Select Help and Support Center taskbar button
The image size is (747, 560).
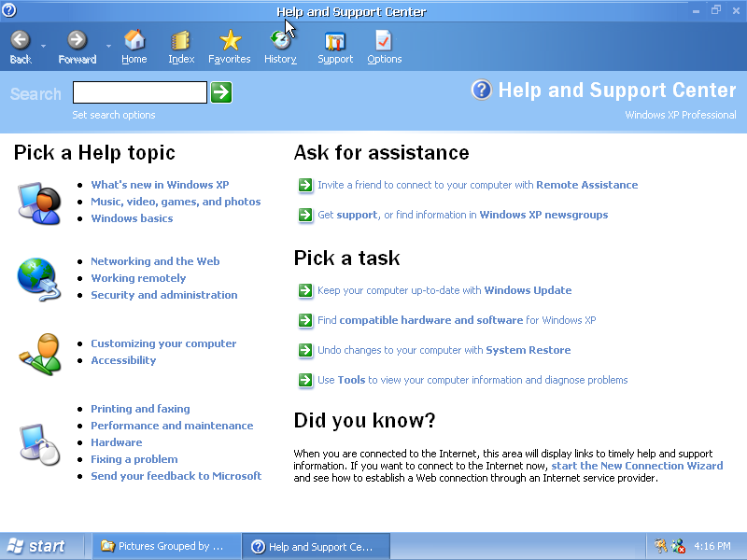[317, 546]
